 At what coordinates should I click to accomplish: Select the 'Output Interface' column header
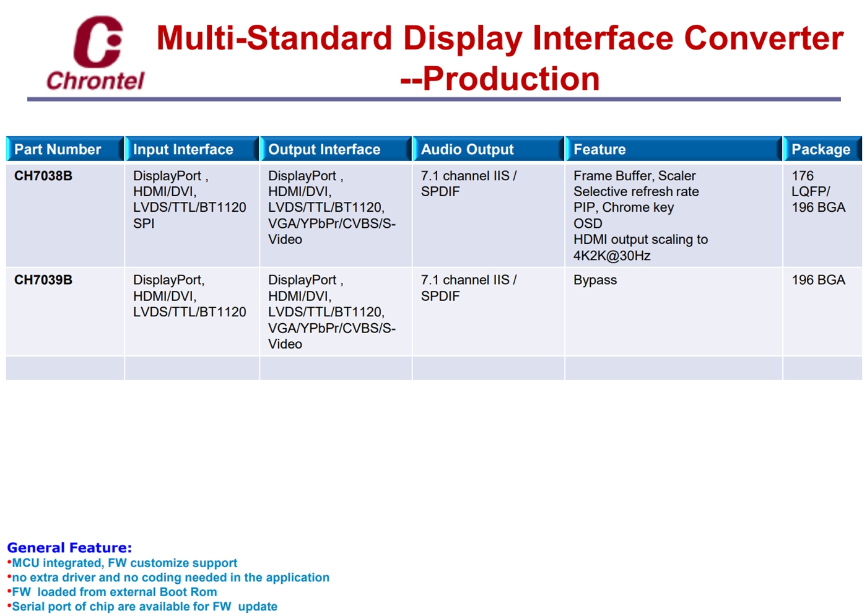(x=336, y=149)
